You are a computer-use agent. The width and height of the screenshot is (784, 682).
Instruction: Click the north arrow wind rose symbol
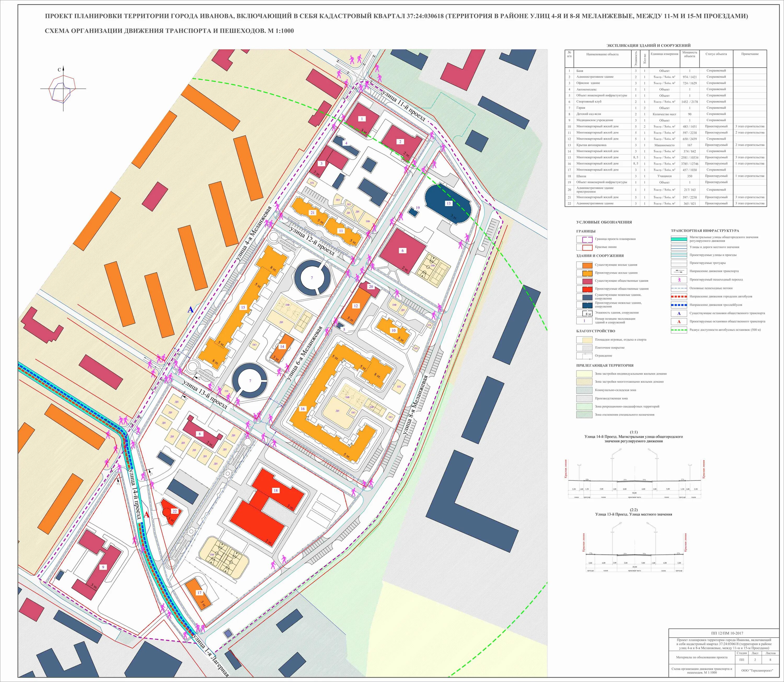(x=63, y=88)
